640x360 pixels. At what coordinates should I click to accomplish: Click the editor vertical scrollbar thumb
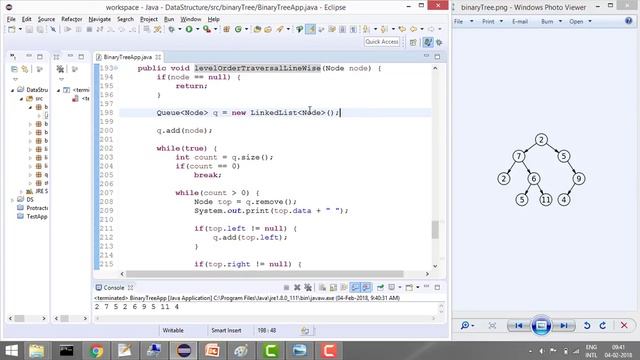pyautogui.click(x=436, y=230)
